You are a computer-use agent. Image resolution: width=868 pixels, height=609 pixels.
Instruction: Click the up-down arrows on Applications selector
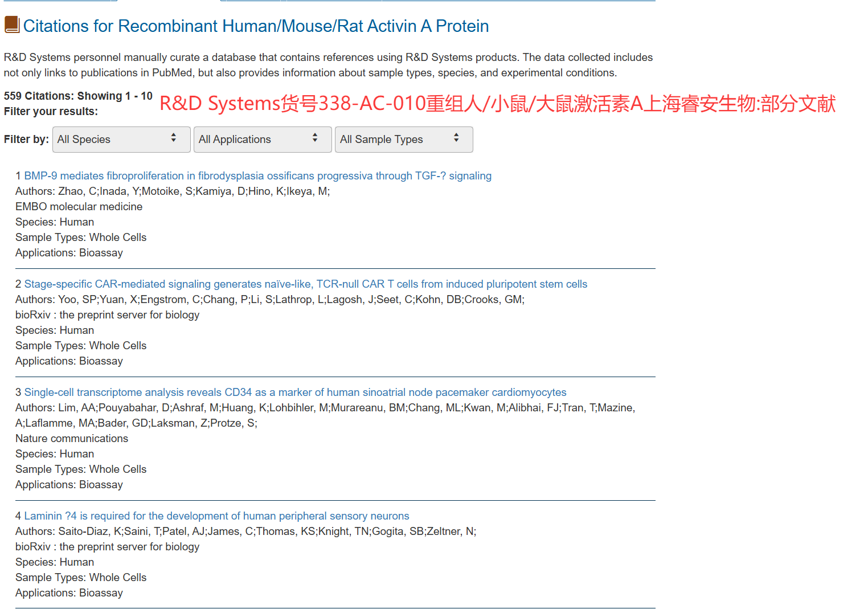(x=315, y=138)
